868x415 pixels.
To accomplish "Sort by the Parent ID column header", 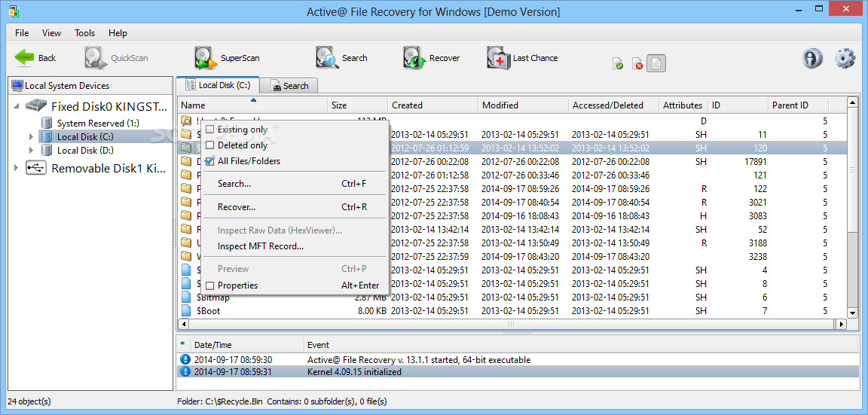I will click(x=798, y=105).
